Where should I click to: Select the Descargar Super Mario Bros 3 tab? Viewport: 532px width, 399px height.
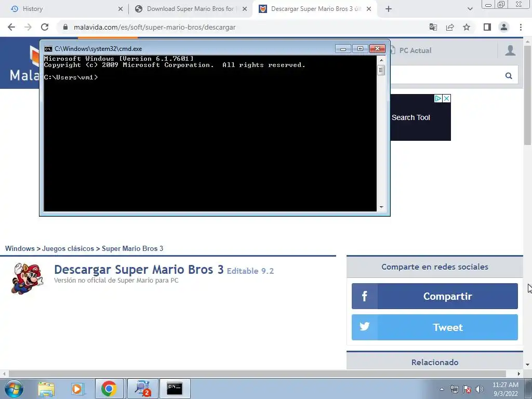tap(316, 9)
